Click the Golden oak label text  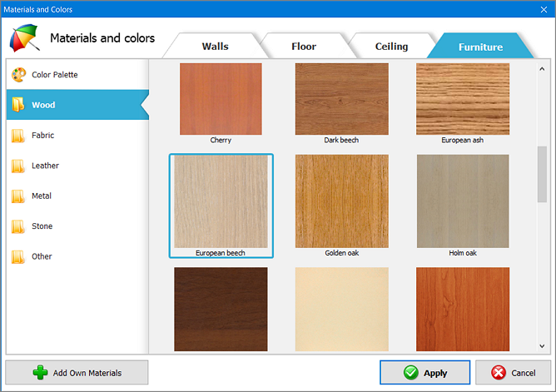pyautogui.click(x=342, y=253)
